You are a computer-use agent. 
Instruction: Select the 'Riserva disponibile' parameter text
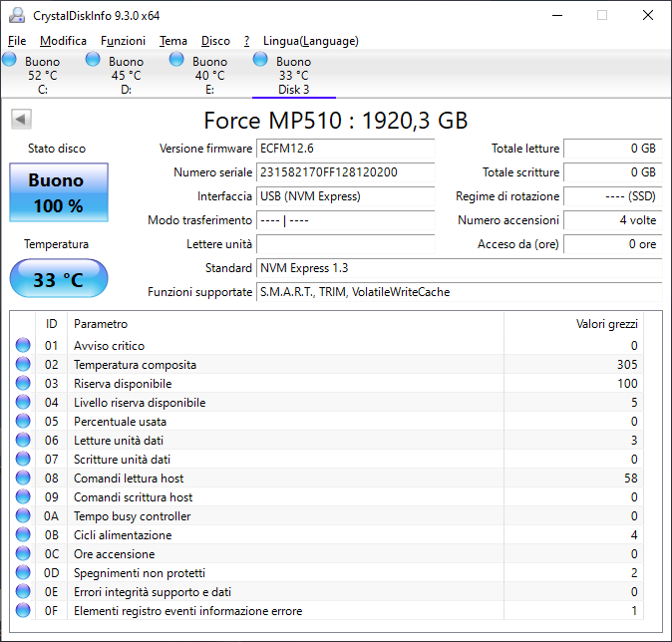coord(123,384)
